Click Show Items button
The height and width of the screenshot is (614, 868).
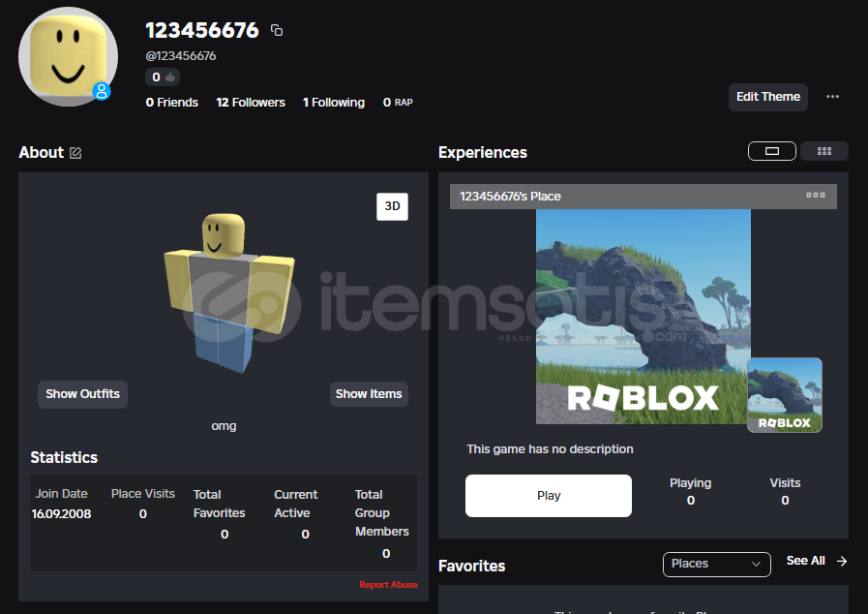point(369,394)
